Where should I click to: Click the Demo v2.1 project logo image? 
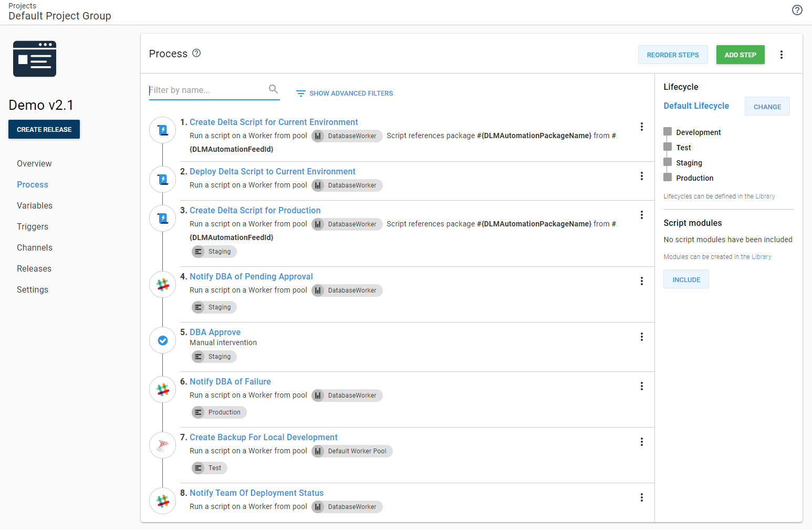pyautogui.click(x=35, y=59)
